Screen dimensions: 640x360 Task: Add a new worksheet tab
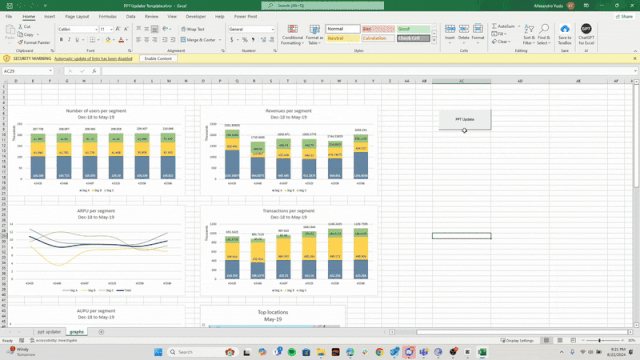pos(101,332)
